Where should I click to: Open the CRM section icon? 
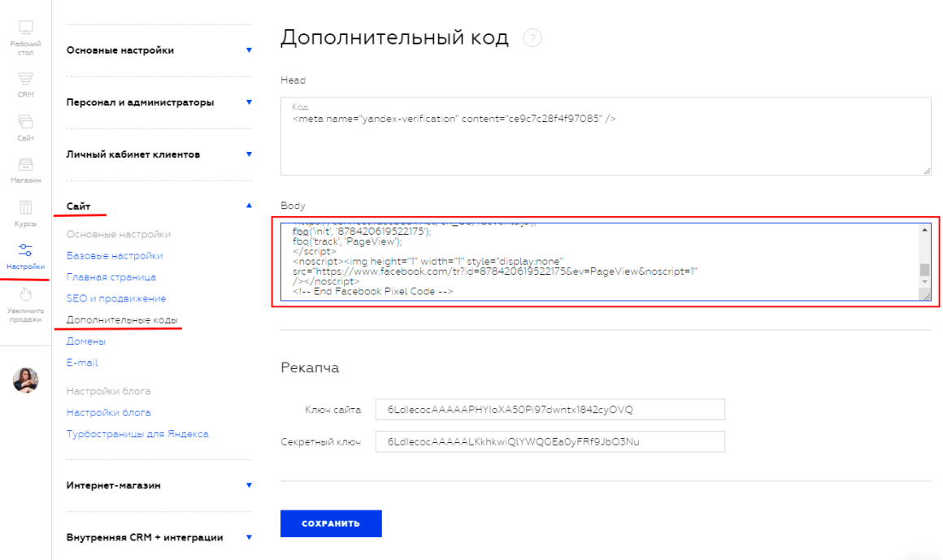tap(26, 79)
